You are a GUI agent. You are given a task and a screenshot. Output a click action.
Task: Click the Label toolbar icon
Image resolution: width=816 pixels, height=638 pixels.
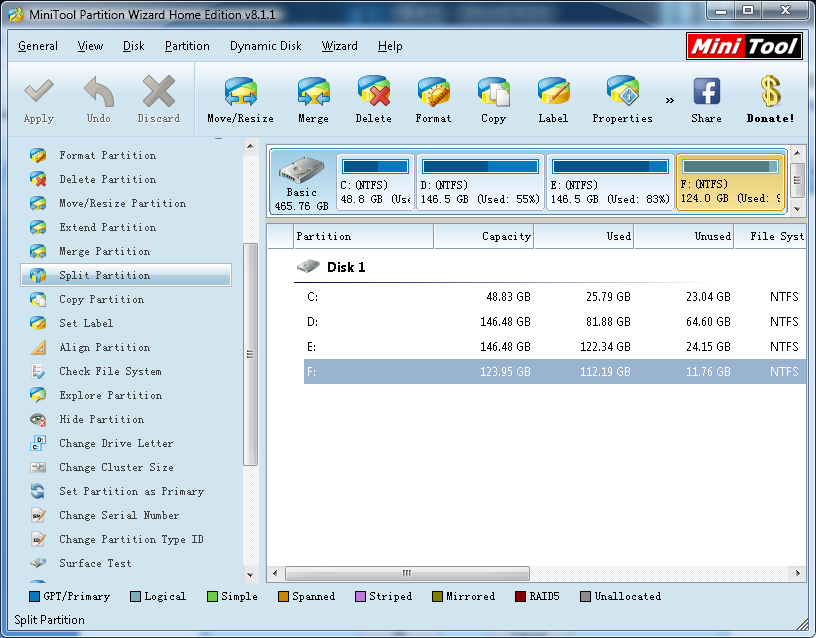(x=553, y=92)
